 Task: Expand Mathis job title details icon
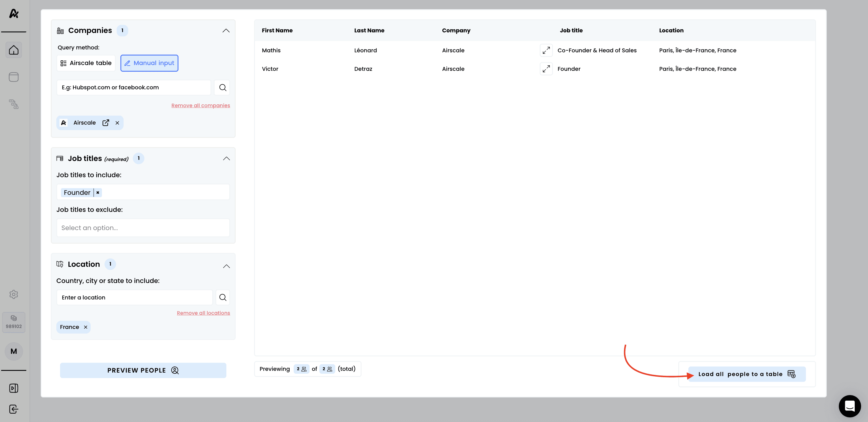pyautogui.click(x=546, y=50)
